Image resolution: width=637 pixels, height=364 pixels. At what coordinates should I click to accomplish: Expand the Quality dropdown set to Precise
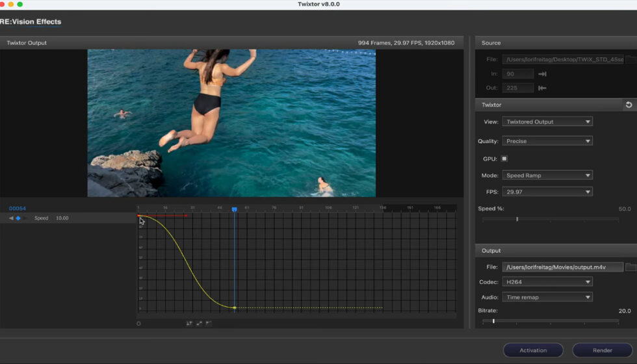click(547, 141)
